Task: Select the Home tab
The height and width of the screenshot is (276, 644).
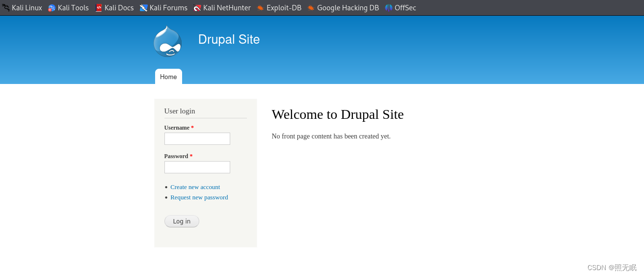Action: point(168,77)
